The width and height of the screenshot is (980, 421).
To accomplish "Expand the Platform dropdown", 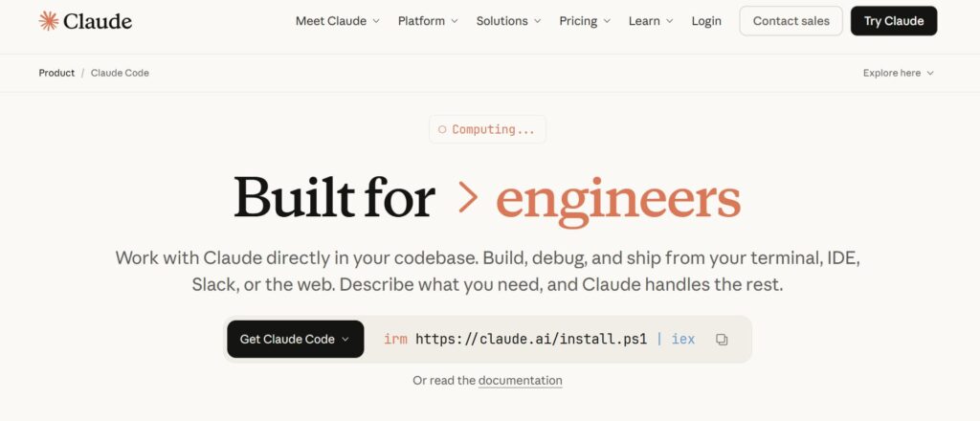I will coord(428,21).
